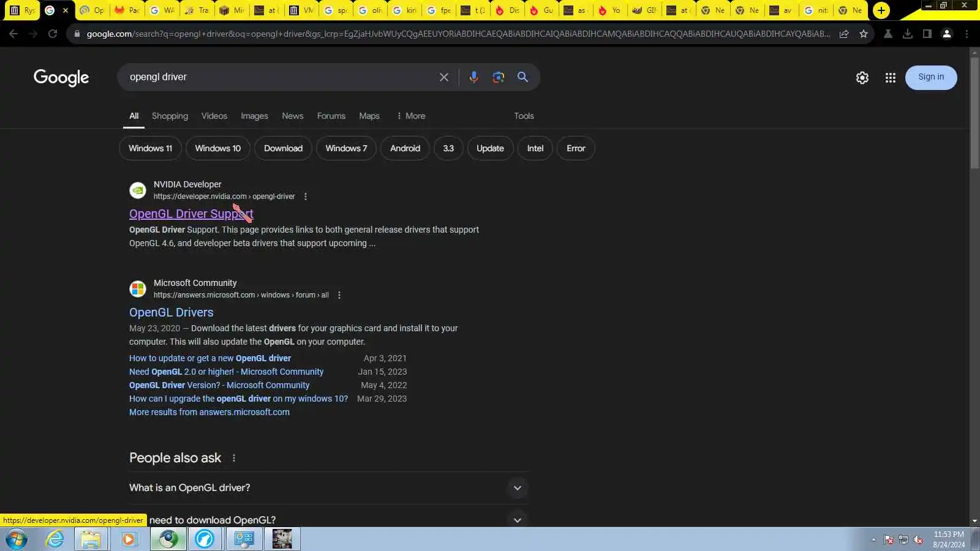Bookmark this page with the star icon

[864, 34]
